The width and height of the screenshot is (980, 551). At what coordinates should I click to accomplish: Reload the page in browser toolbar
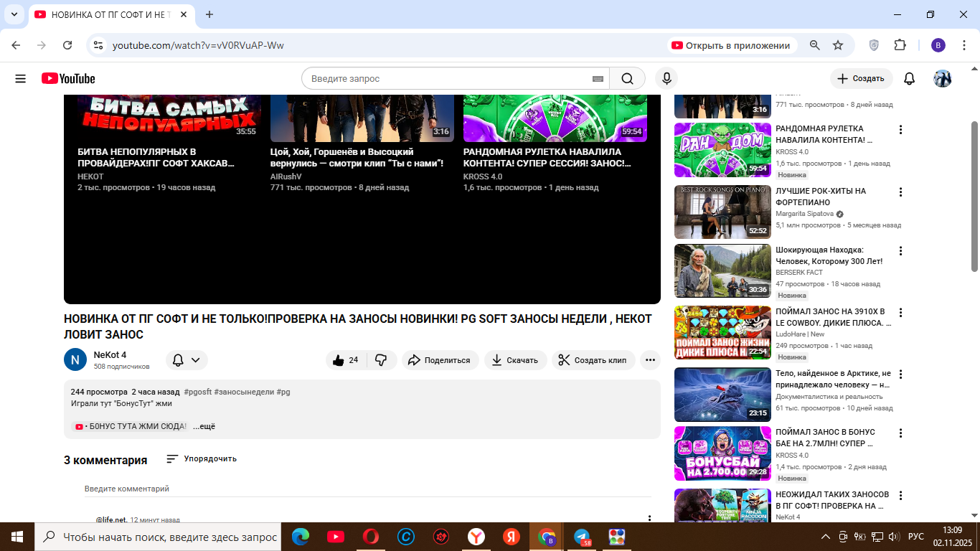(67, 45)
